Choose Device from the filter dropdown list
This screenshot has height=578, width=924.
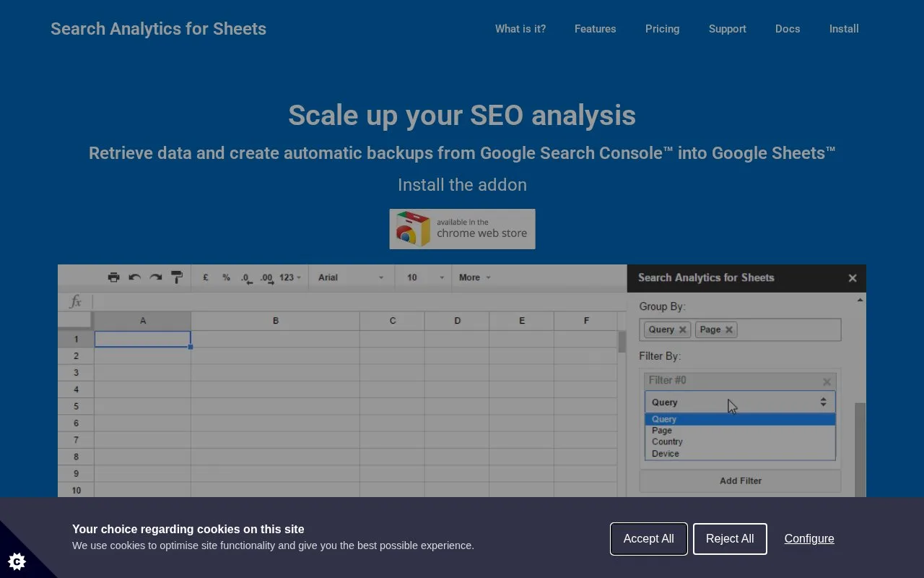coord(740,454)
